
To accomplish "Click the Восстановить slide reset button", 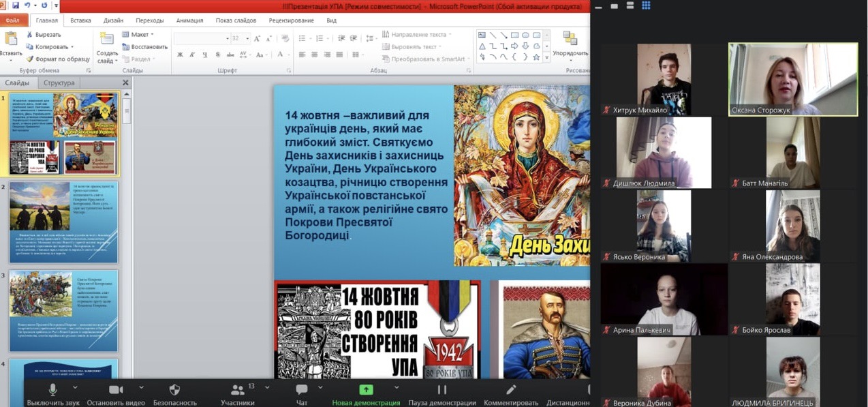I will (x=144, y=47).
